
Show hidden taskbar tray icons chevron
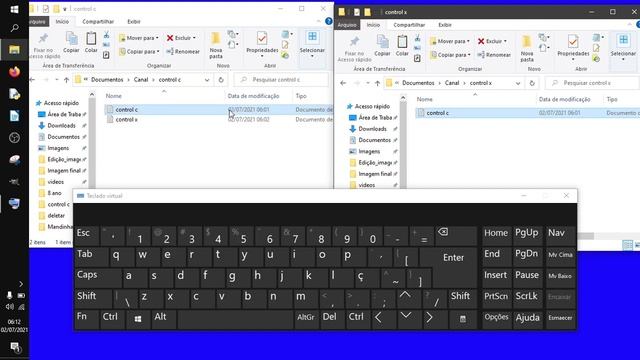point(21,284)
